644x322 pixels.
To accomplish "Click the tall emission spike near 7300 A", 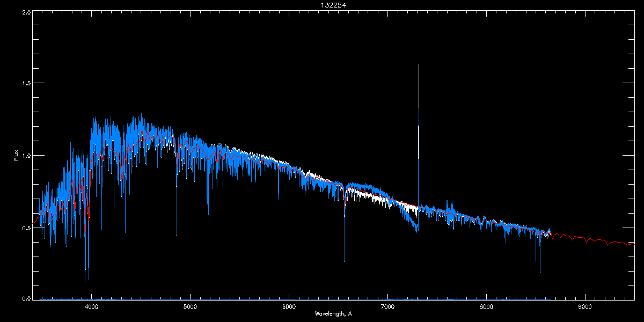I will coord(419,134).
